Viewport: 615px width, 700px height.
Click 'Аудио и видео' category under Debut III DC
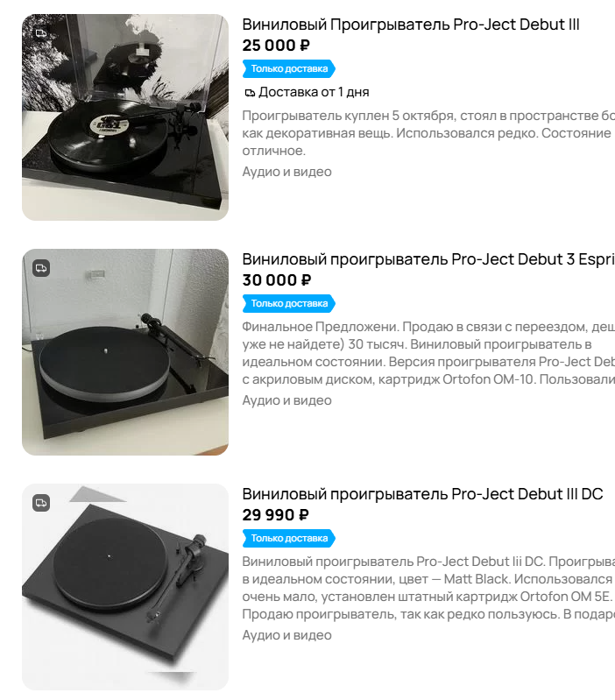point(286,635)
